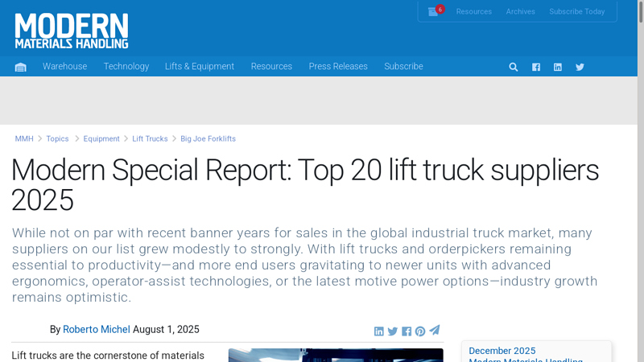Click Archives link in top bar

[x=520, y=11]
